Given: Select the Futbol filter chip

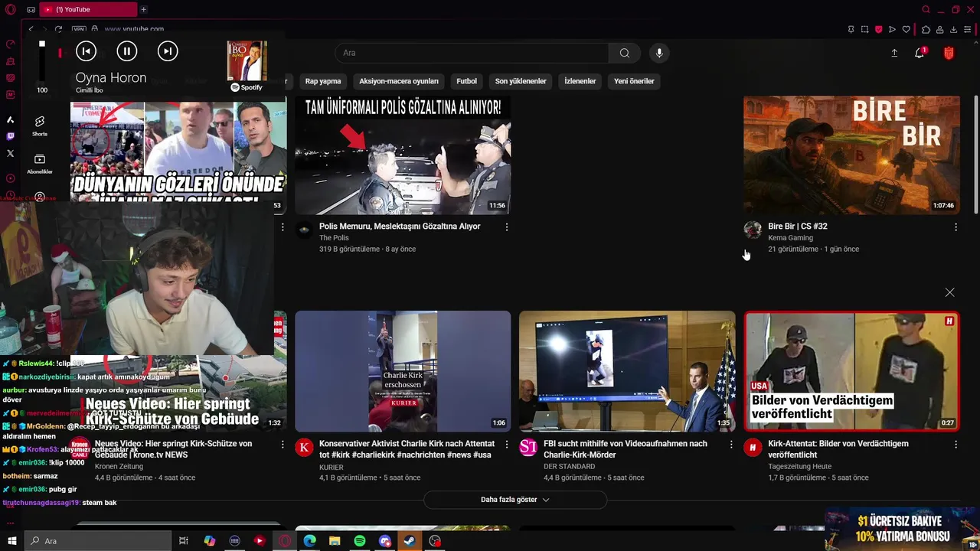Looking at the screenshot, I should tap(466, 81).
